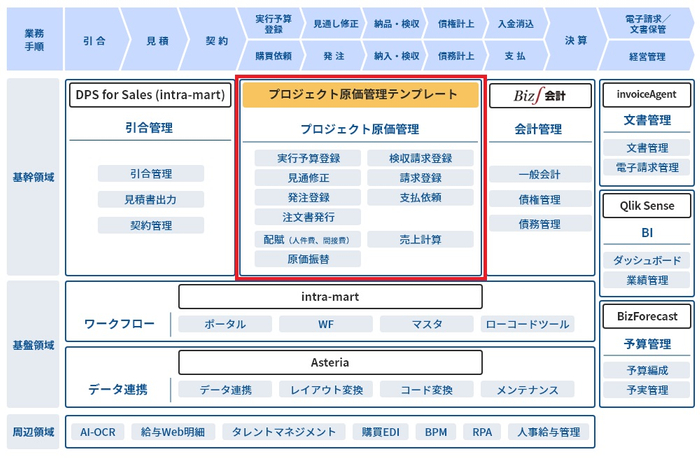
Task: Select the 電子請求管理 chip
Action: point(646,167)
